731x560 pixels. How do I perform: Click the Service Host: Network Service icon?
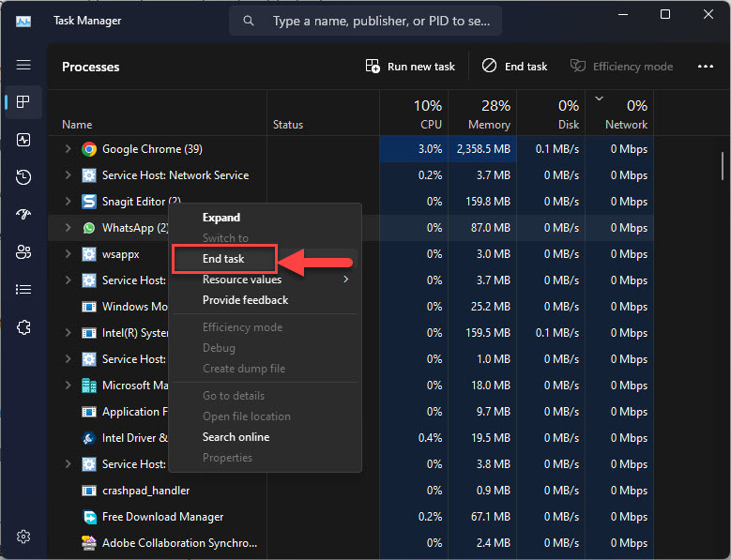point(89,175)
